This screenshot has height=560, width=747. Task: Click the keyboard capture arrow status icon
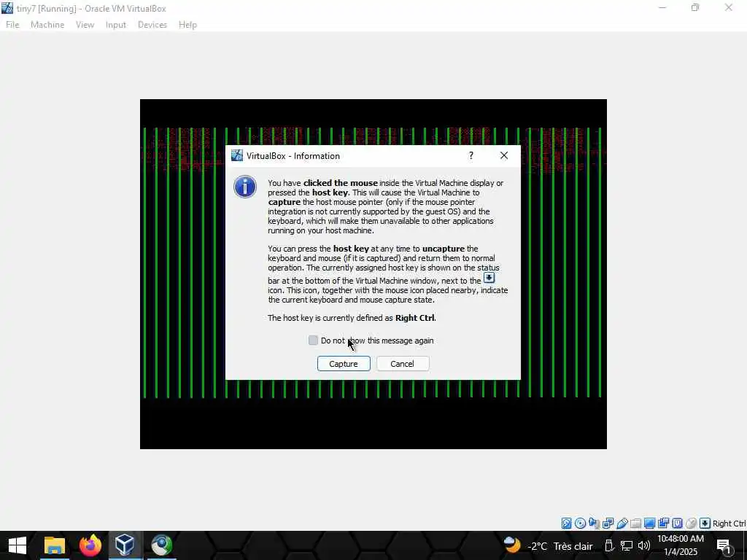pos(705,524)
